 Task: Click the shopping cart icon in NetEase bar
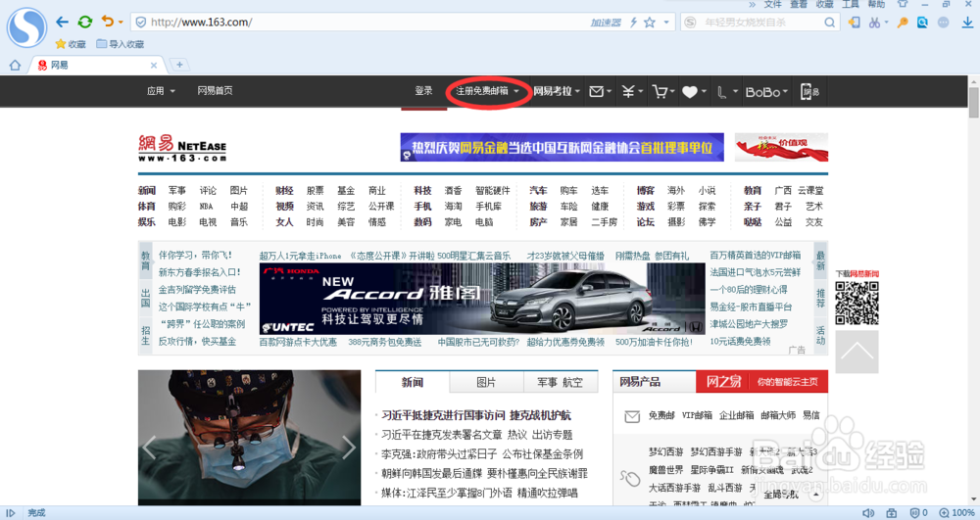pyautogui.click(x=660, y=92)
